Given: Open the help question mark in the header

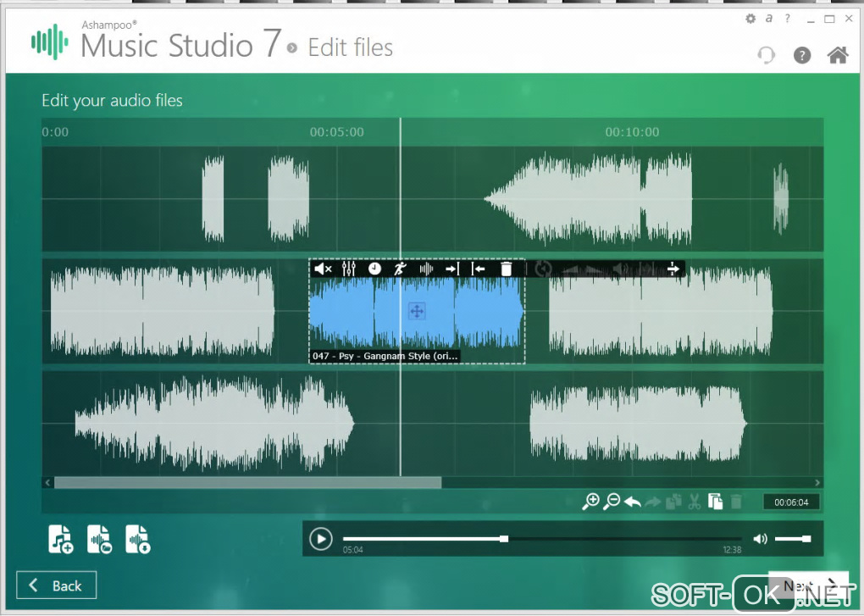Looking at the screenshot, I should (x=801, y=55).
